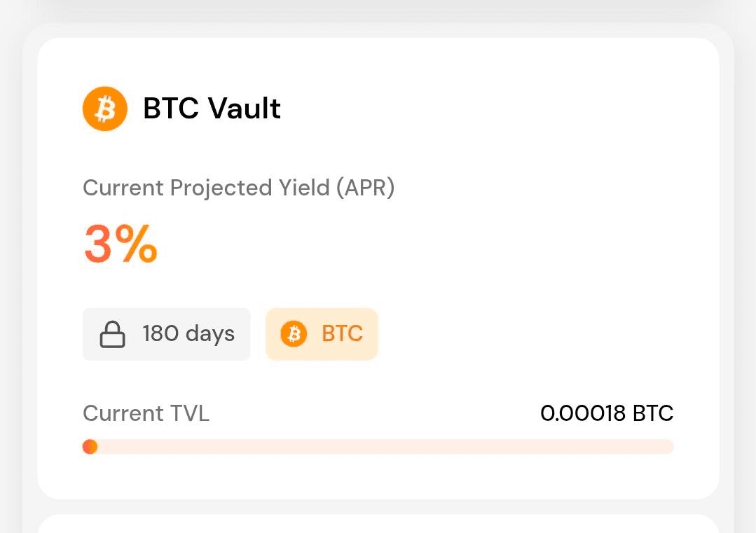Click the Bitcoin logo beside BTC Vault heading
The height and width of the screenshot is (533, 756).
(104, 109)
